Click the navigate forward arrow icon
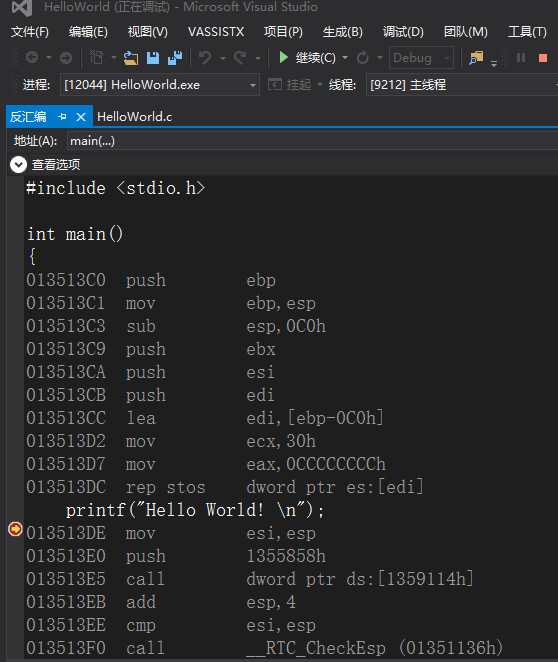558x662 pixels. pos(66,57)
